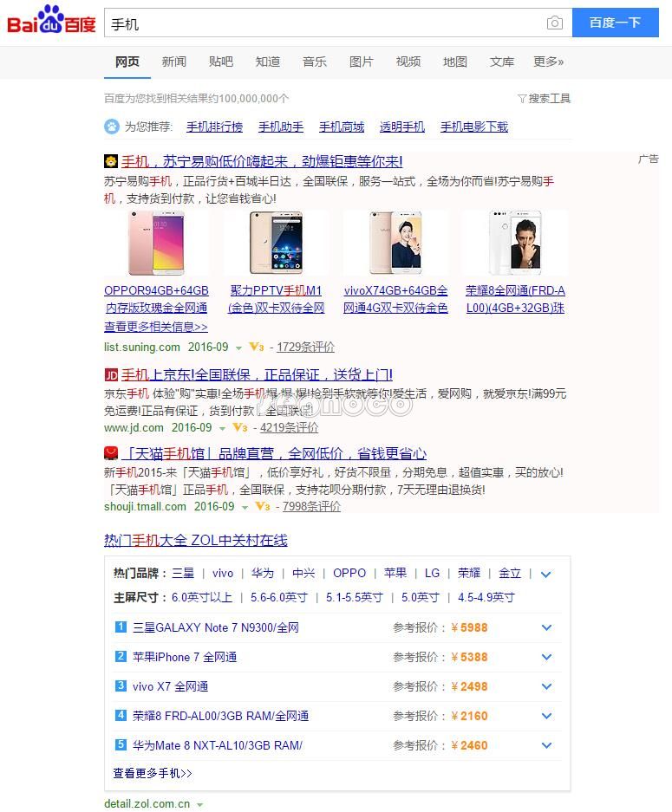Switch to the 图片 tab
The height and width of the screenshot is (812, 672).
click(362, 62)
